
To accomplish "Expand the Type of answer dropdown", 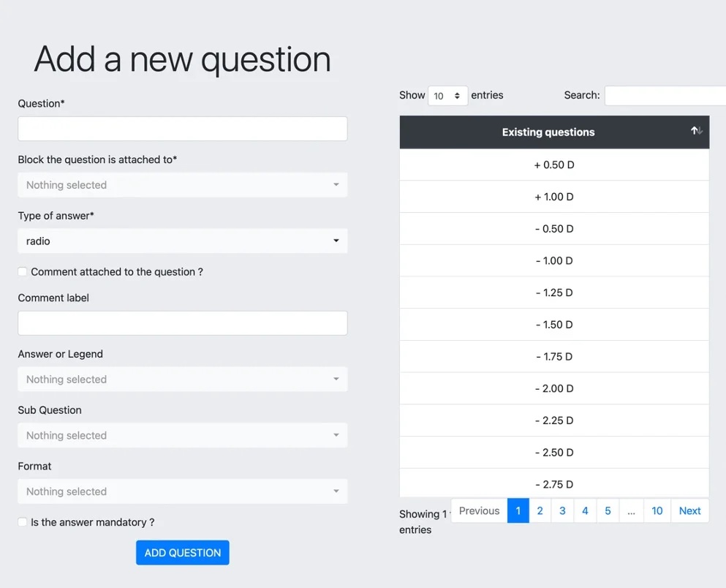I will point(182,241).
